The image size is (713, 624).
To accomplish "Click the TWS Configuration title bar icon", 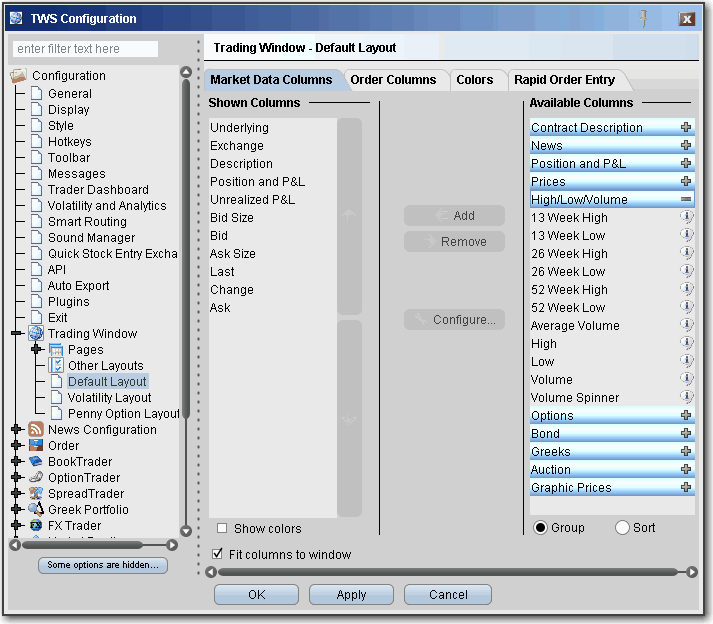I will 16,18.
